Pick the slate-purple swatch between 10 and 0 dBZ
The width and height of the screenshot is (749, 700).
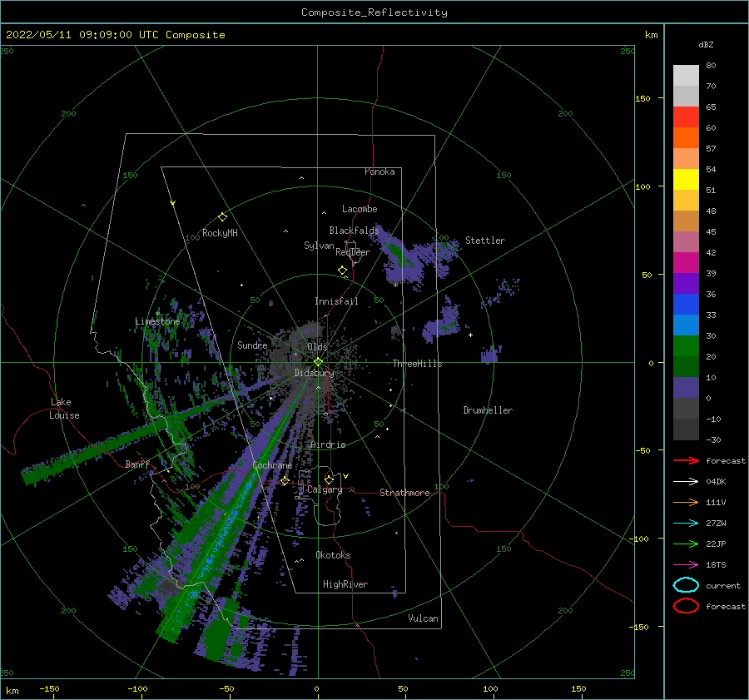click(686, 388)
